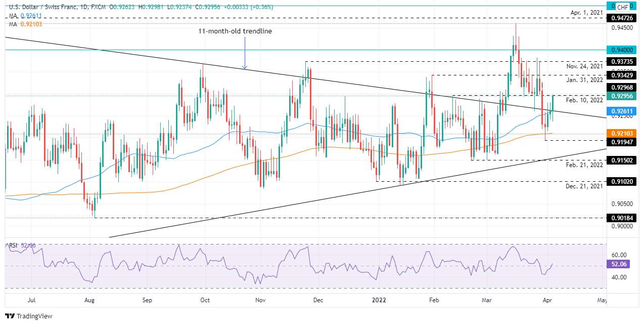Click the 0.90000 axis value

click(622, 226)
